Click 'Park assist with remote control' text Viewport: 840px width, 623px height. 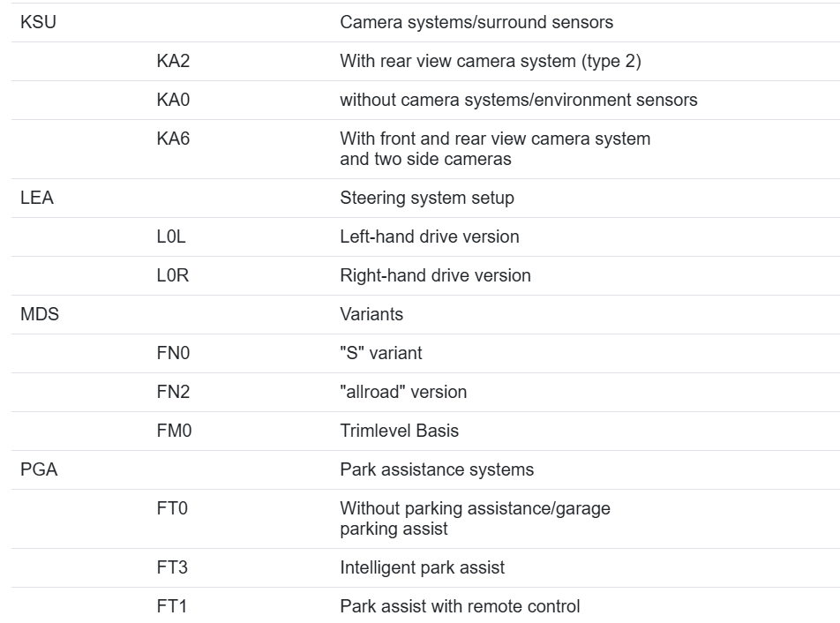[460, 606]
